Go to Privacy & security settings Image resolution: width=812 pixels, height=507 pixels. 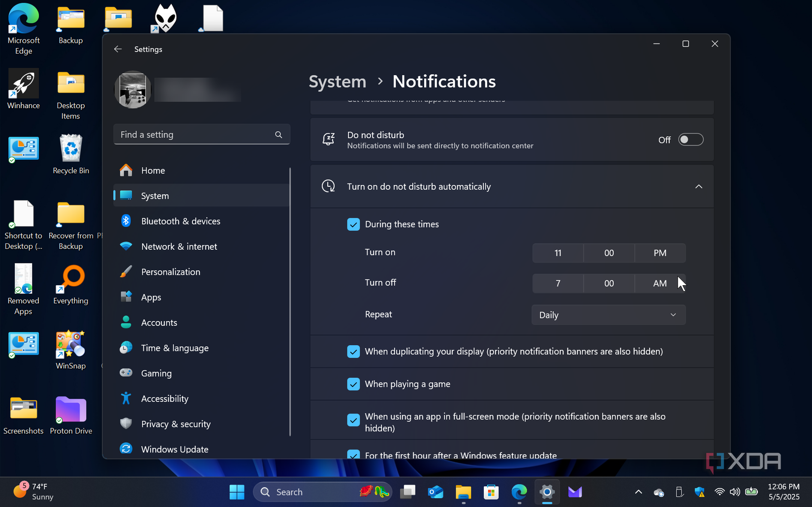click(175, 424)
